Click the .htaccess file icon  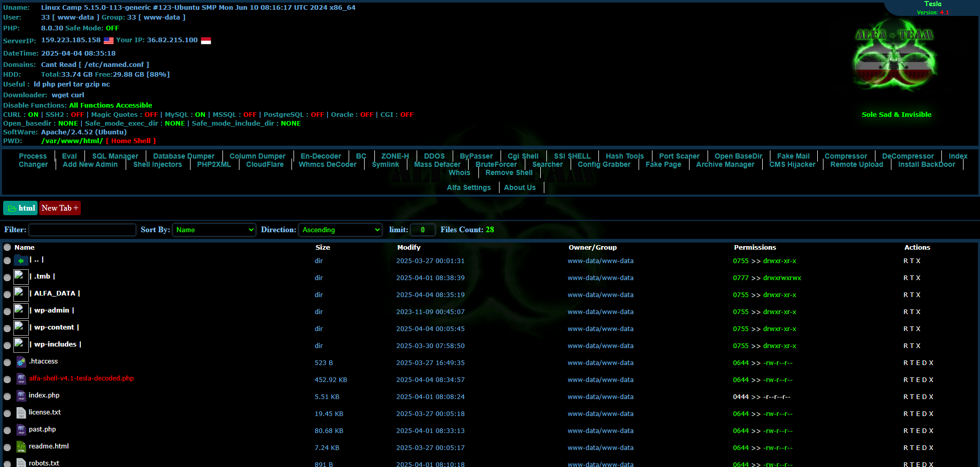(x=21, y=362)
